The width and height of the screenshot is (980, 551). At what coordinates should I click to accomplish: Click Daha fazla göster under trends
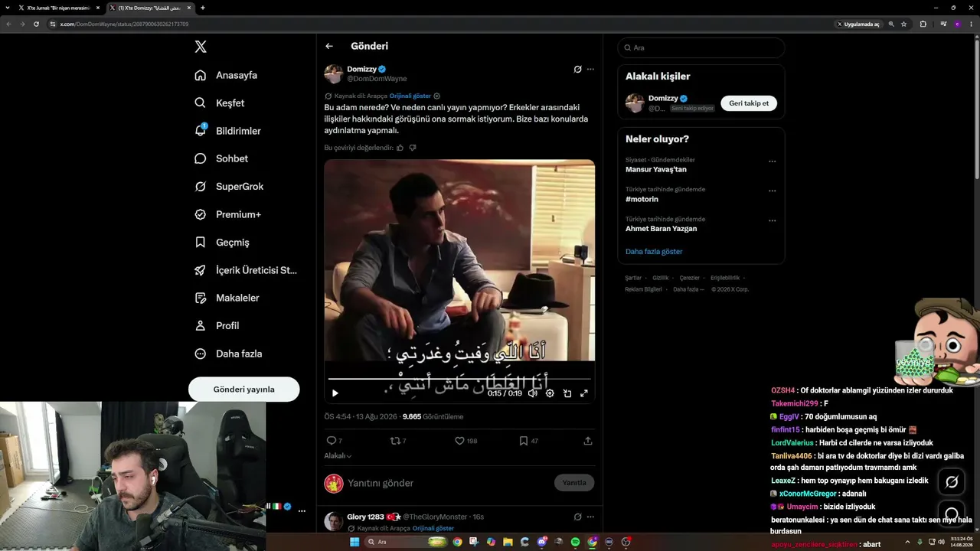coord(654,251)
